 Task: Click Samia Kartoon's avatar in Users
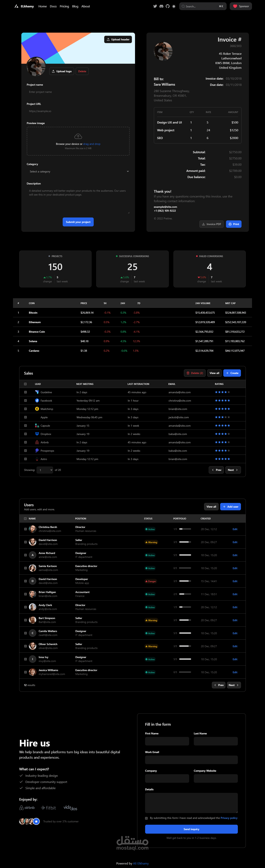point(33,568)
